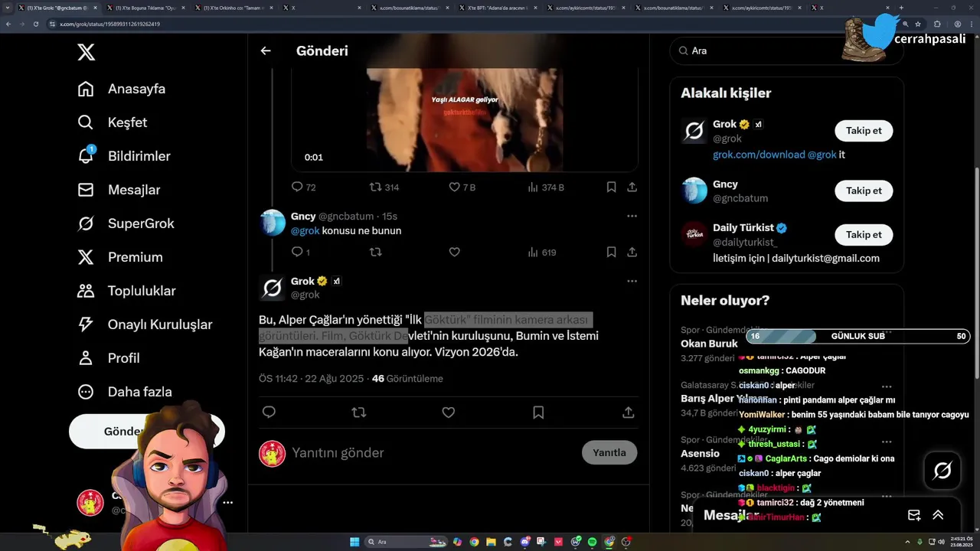
Task: Click reply icon on Gncy's comment
Action: point(300,252)
